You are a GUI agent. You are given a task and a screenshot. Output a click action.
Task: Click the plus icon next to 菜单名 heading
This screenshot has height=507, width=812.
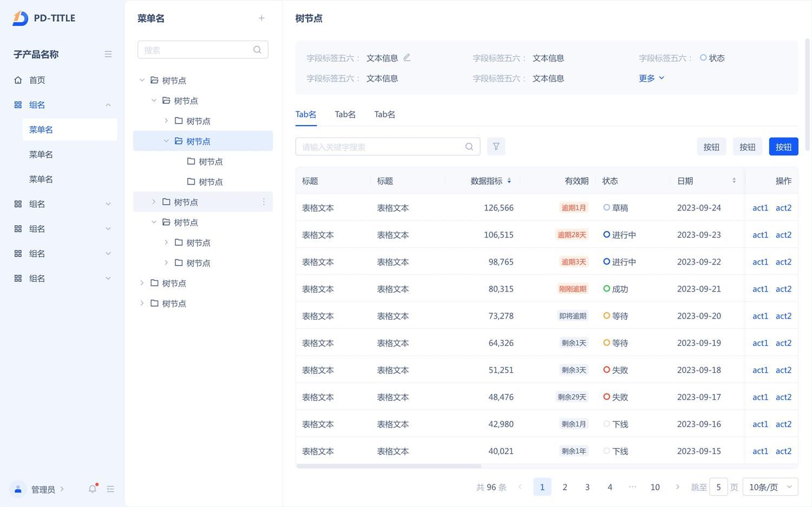(261, 18)
